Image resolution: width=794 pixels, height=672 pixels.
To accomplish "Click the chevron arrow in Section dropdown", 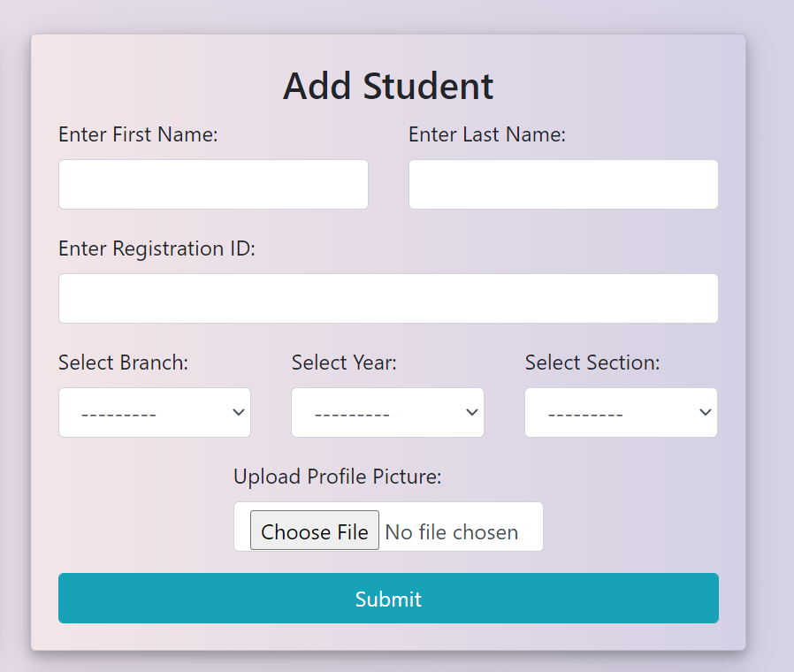I will tap(705, 413).
